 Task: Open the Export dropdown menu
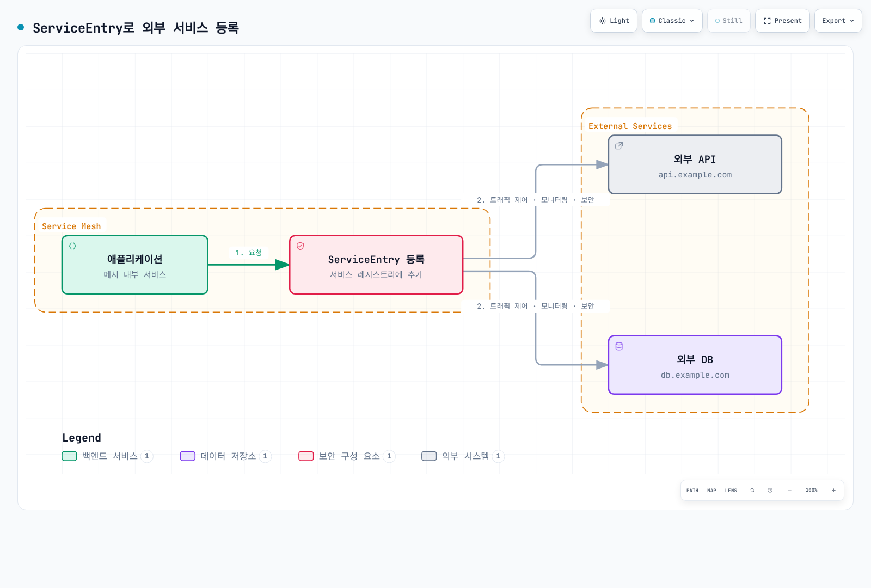838,21
